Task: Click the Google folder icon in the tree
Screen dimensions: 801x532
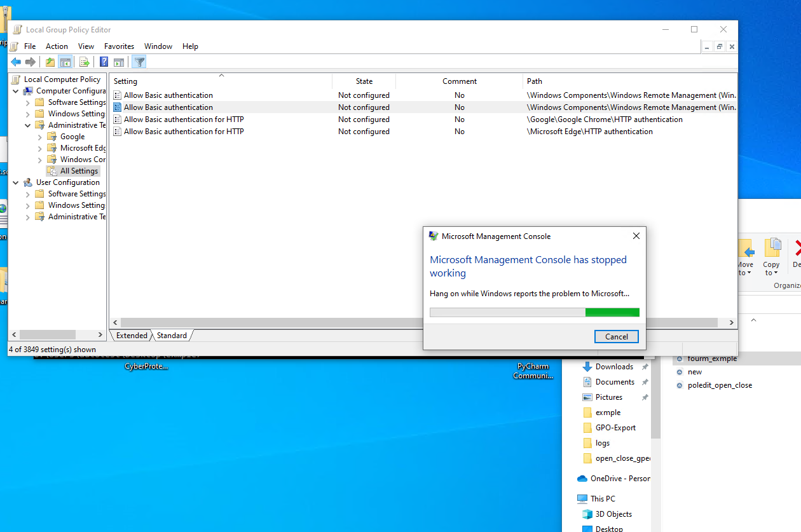Action: click(x=51, y=137)
